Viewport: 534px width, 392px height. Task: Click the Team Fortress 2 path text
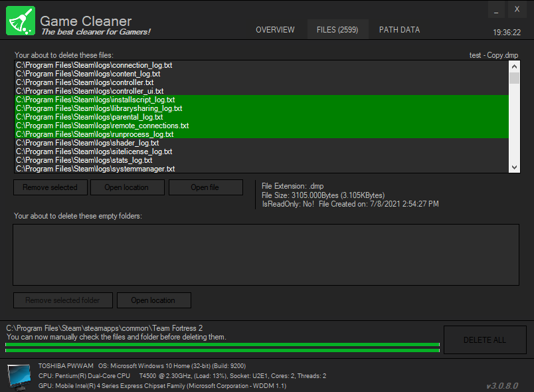click(x=104, y=328)
